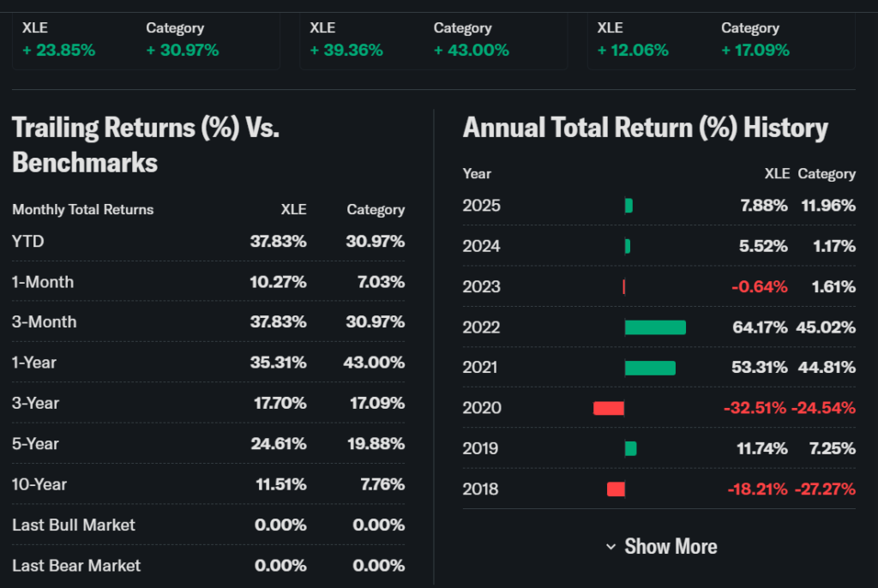878x588 pixels.
Task: Click the +17.09% Category value at top
Action: point(755,51)
